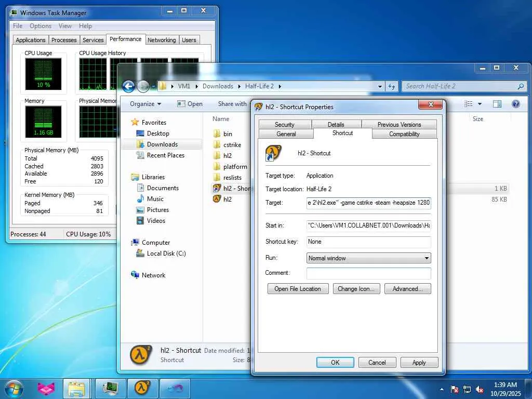532x399 pixels.
Task: Click the OK button in properties dialog
Action: [335, 362]
